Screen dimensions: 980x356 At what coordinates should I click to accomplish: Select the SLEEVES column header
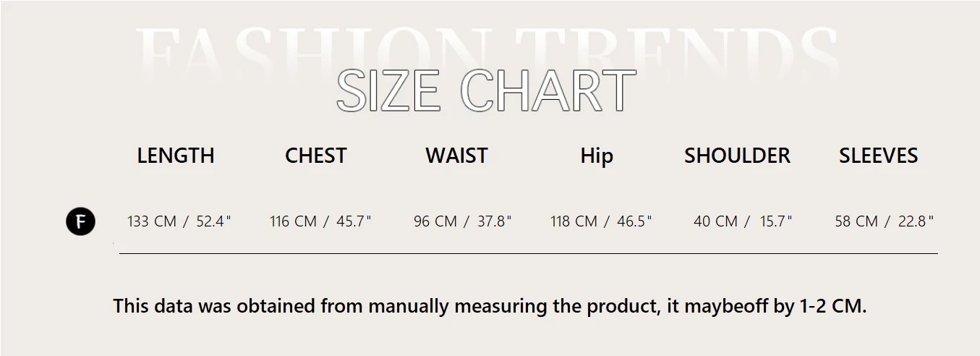[878, 156]
